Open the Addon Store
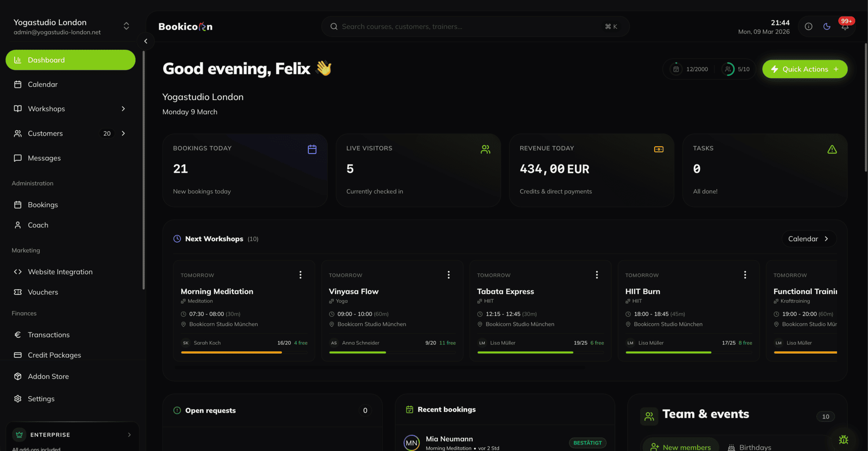 point(48,376)
